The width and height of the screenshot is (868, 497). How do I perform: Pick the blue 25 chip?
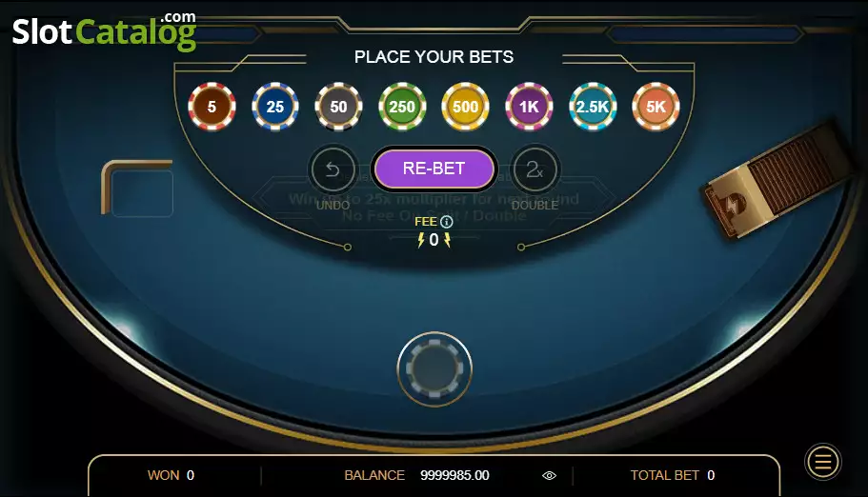[x=275, y=107]
